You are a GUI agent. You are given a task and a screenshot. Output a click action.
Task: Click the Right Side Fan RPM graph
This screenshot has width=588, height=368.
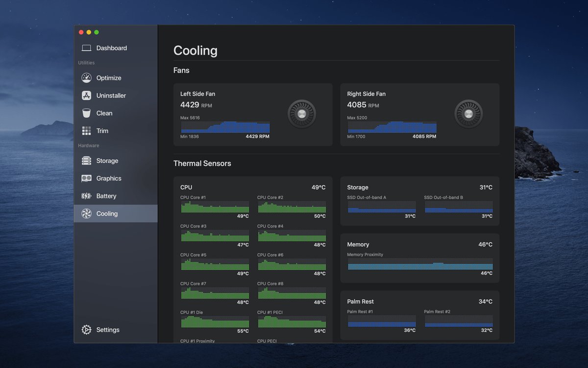pos(392,127)
